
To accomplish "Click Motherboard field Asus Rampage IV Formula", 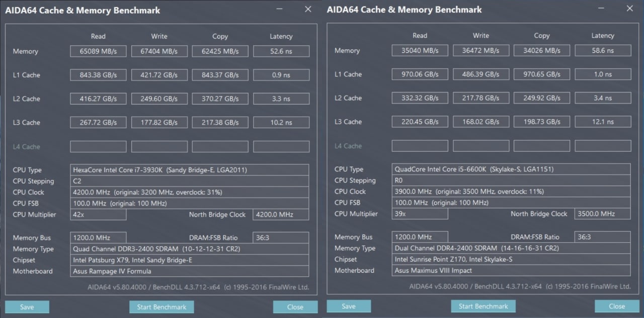I will [x=190, y=271].
